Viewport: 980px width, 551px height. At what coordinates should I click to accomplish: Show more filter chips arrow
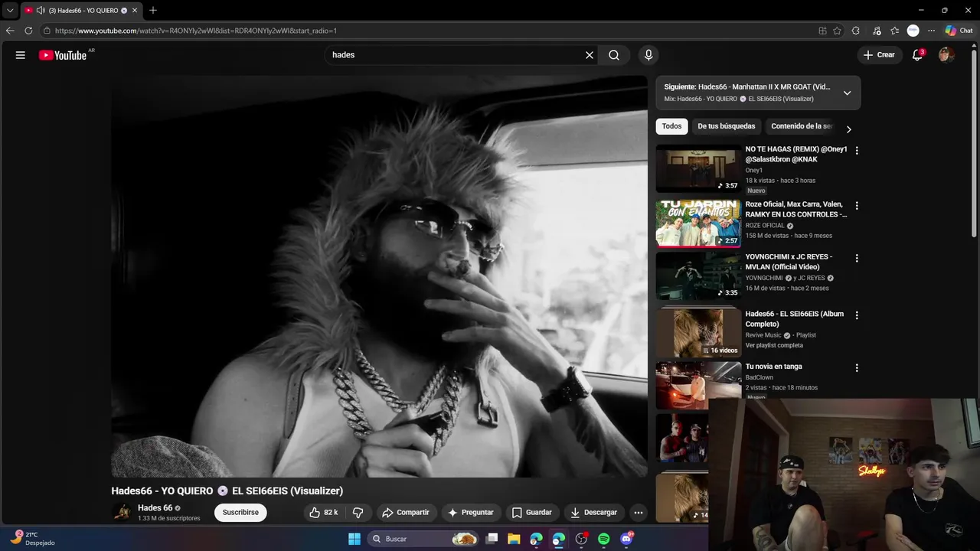point(848,129)
